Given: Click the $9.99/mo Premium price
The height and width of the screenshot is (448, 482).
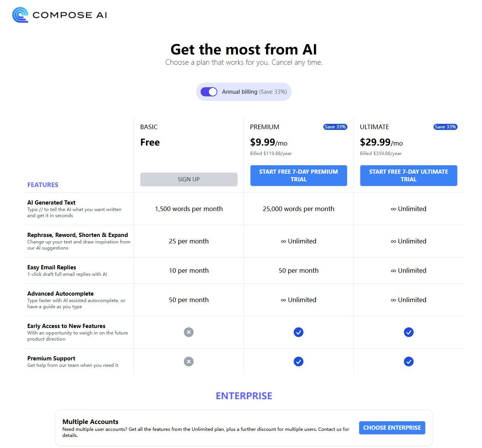Looking at the screenshot, I should [x=269, y=142].
